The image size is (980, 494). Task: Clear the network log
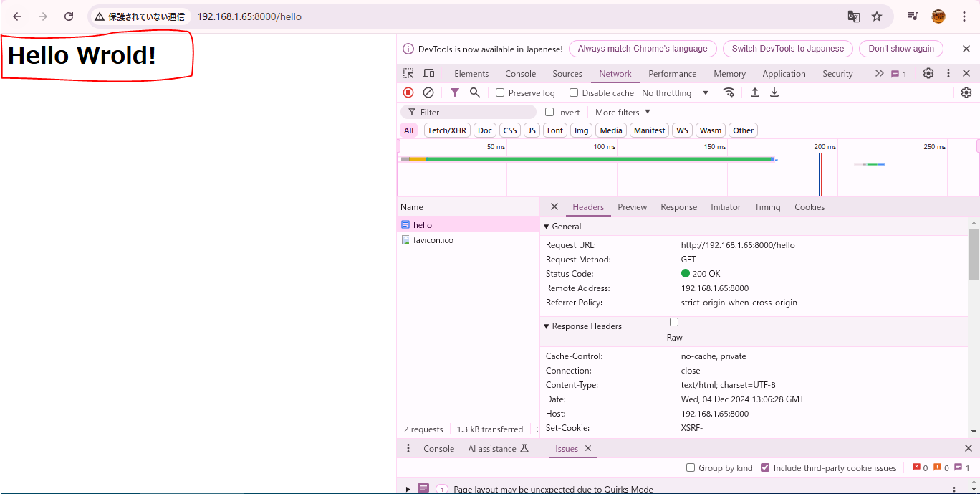coord(428,92)
